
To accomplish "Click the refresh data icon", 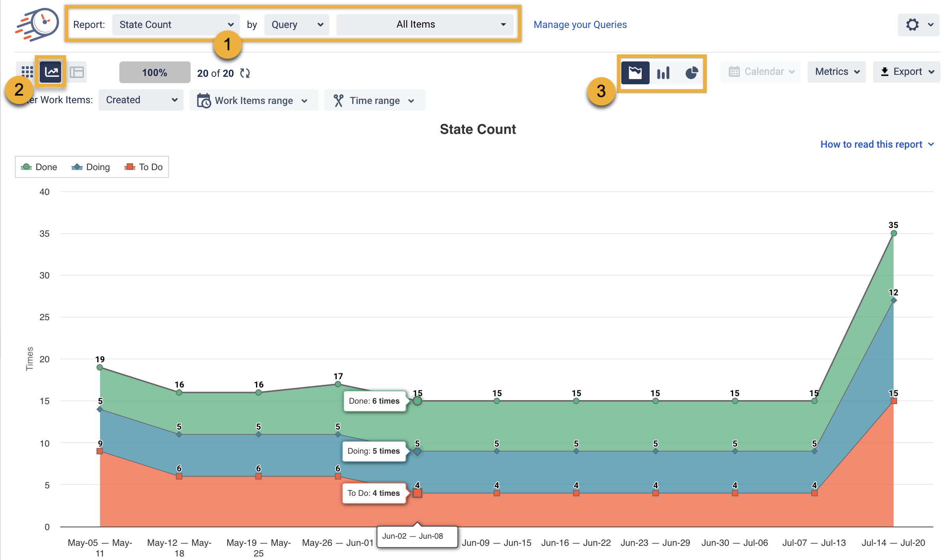I will pyautogui.click(x=245, y=73).
